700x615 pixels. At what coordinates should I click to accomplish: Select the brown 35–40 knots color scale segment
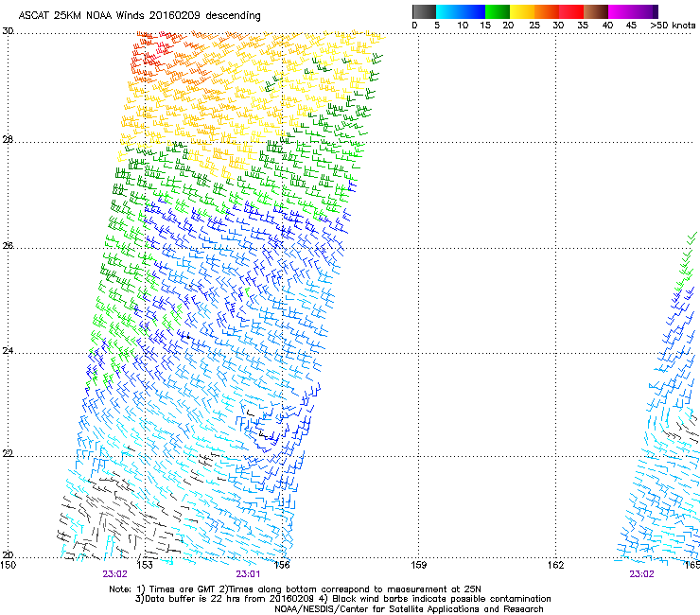pyautogui.click(x=596, y=11)
